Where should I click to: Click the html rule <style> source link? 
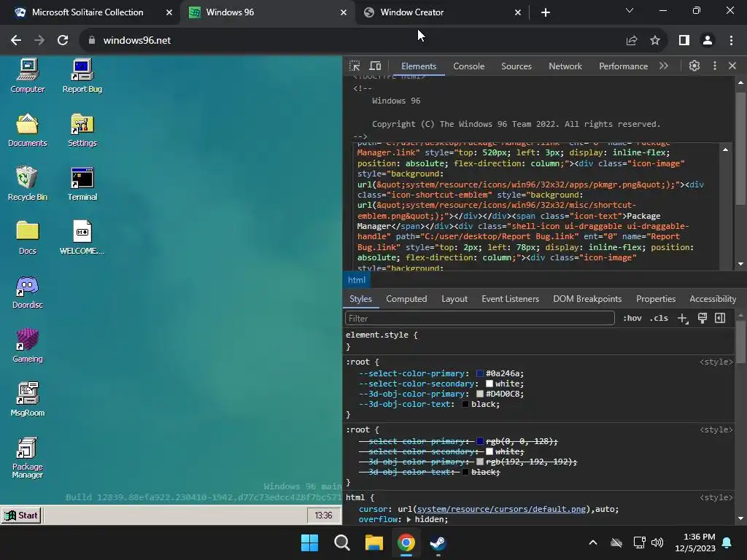[x=716, y=497]
